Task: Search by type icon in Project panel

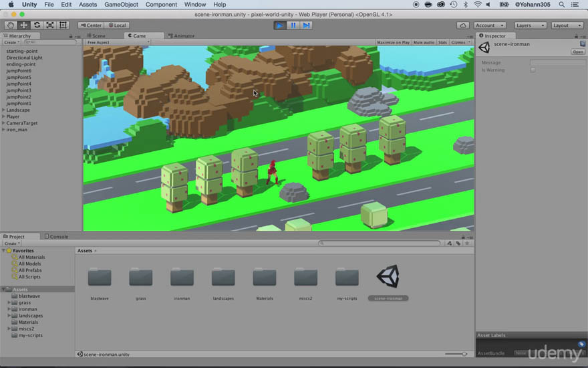Action: tap(449, 244)
